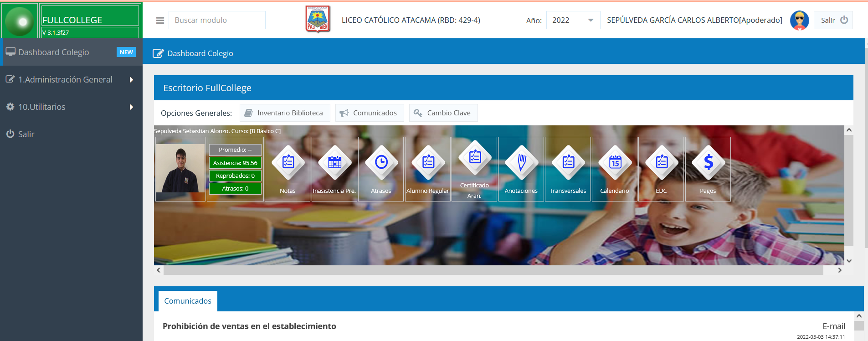The width and height of the screenshot is (868, 341).
Task: Toggle the hamburger sidebar menu
Action: click(160, 21)
